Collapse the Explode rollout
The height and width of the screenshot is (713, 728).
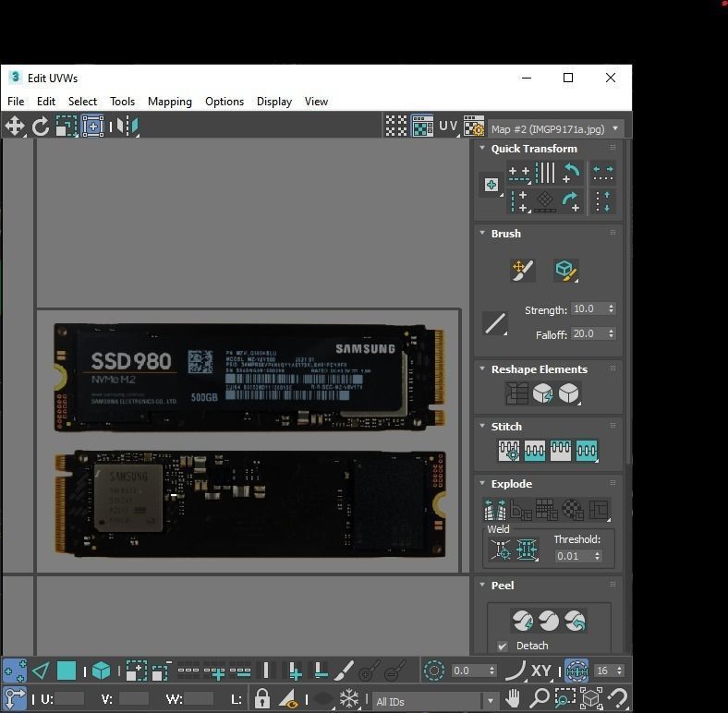pyautogui.click(x=482, y=483)
